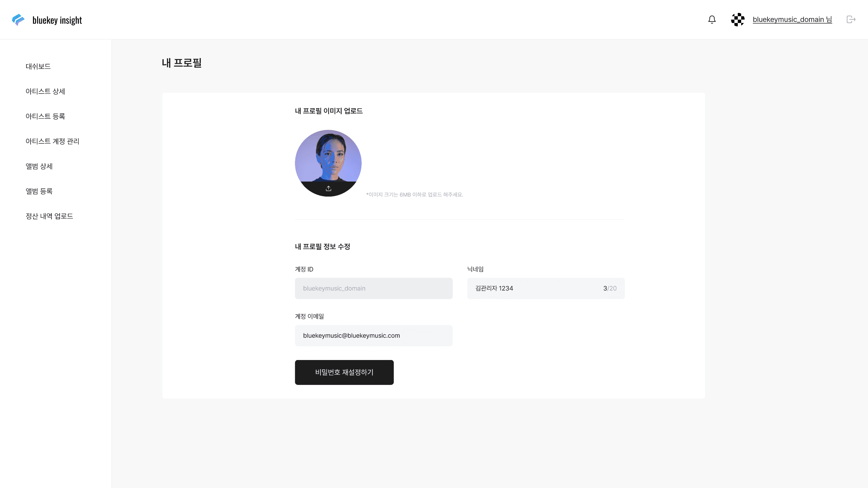Viewport: 868px width, 488px height.
Task: Click the upload icon on profile photo
Action: tap(328, 188)
